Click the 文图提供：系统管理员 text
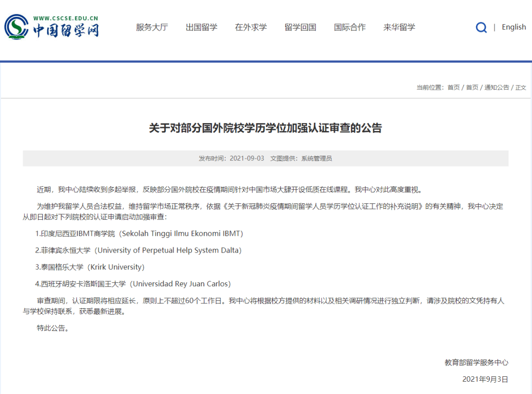The image size is (532, 394). tap(301, 159)
